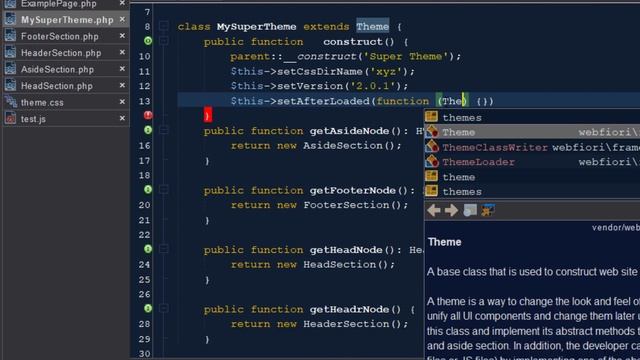Click the override marker beside getAsideNode

click(x=148, y=130)
